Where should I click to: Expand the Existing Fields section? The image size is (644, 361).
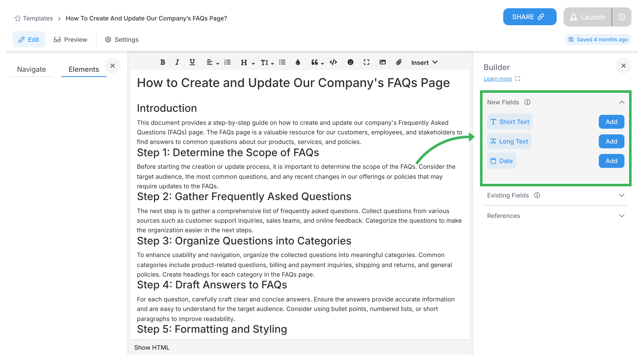pos(622,195)
